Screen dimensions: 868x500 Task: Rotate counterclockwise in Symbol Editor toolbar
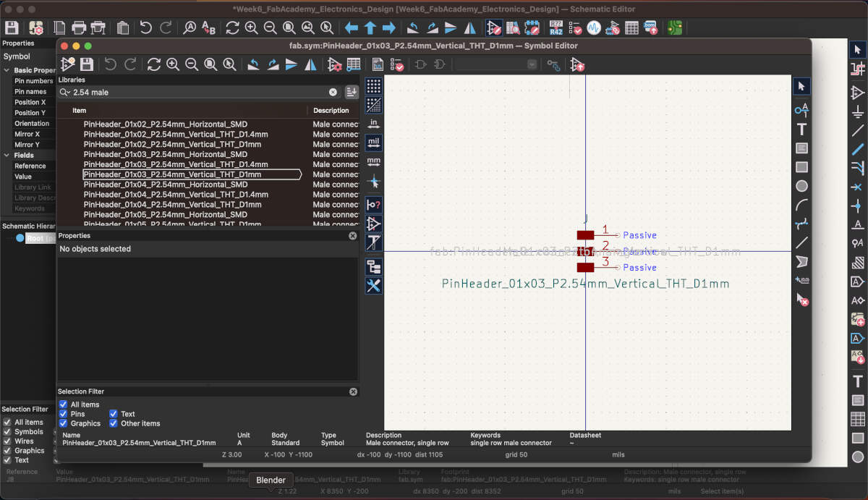pos(254,64)
